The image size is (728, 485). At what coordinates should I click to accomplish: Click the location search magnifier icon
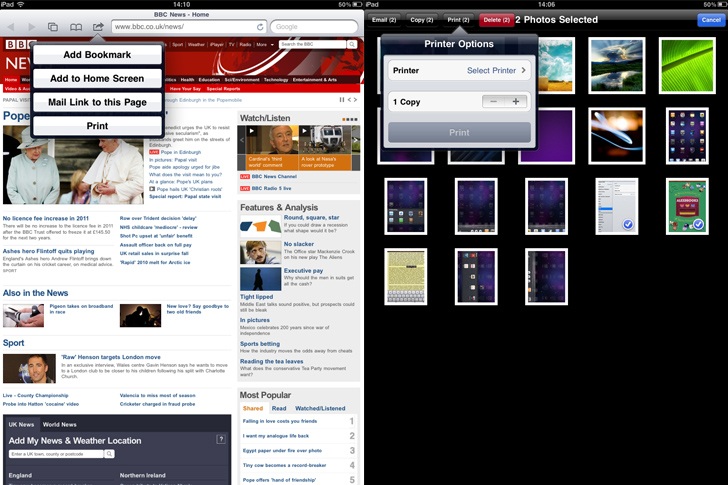(x=109, y=454)
